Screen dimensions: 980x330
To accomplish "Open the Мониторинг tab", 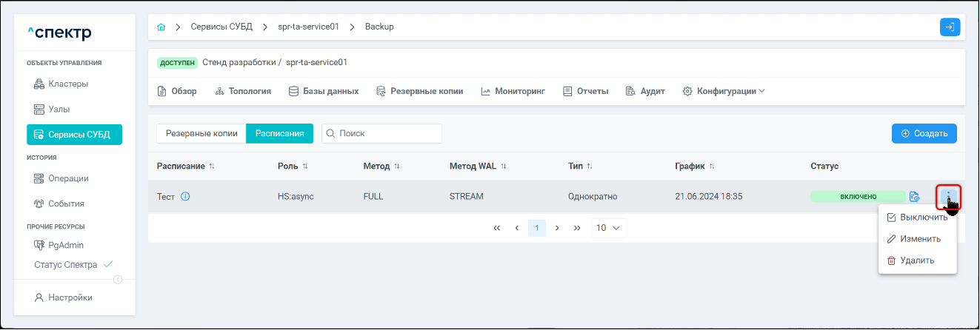I will tap(513, 92).
